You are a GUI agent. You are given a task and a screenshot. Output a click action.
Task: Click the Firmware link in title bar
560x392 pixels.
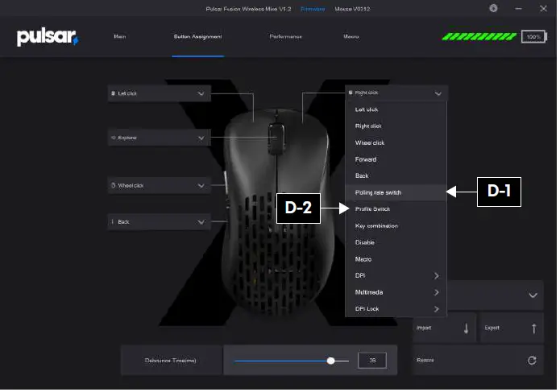(314, 9)
